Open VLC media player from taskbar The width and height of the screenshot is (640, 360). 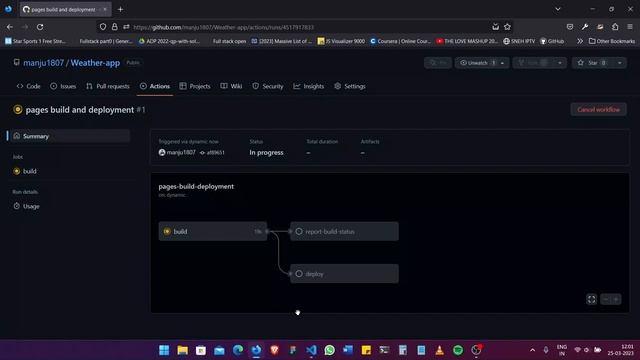pyautogui.click(x=440, y=350)
